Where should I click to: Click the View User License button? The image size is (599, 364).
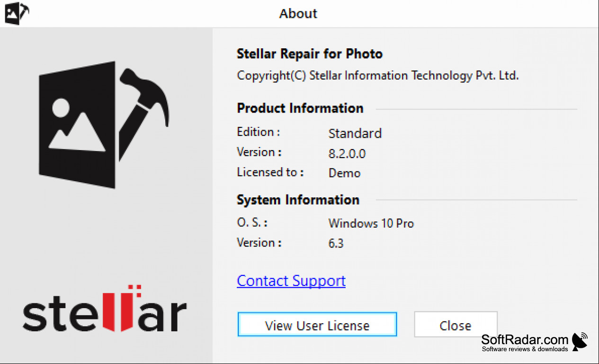[317, 325]
